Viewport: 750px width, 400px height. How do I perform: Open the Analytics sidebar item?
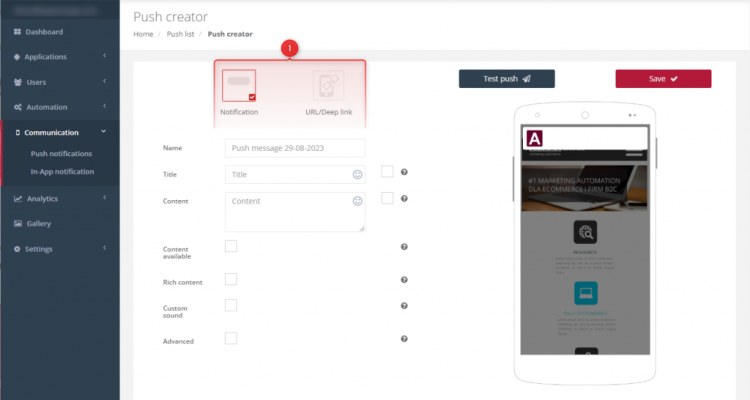(42, 199)
